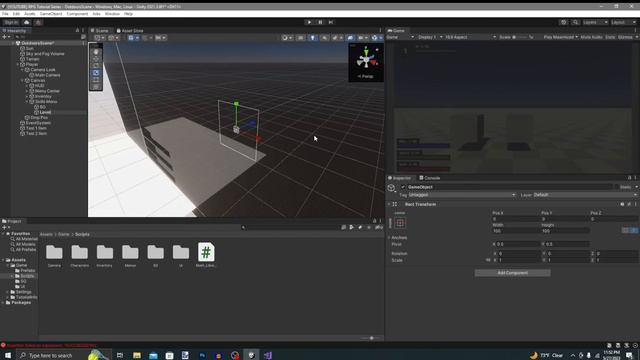Switch to the Console tab
640x360 pixels.
(429, 178)
